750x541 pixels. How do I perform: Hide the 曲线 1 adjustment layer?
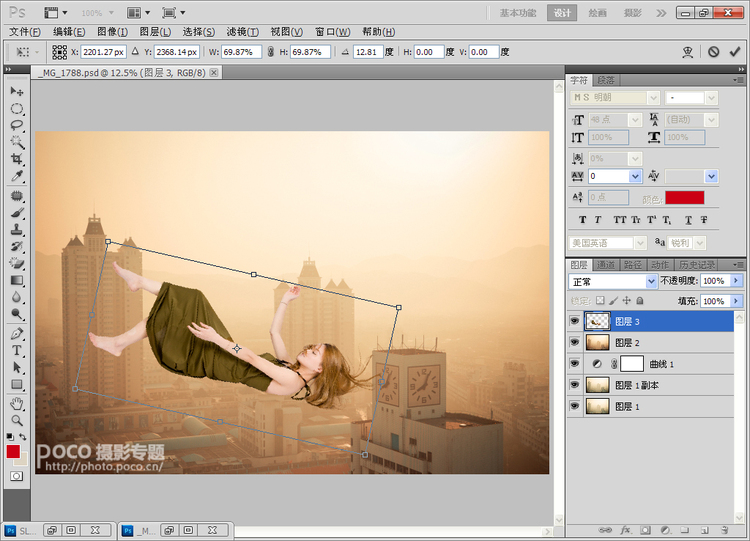click(574, 364)
